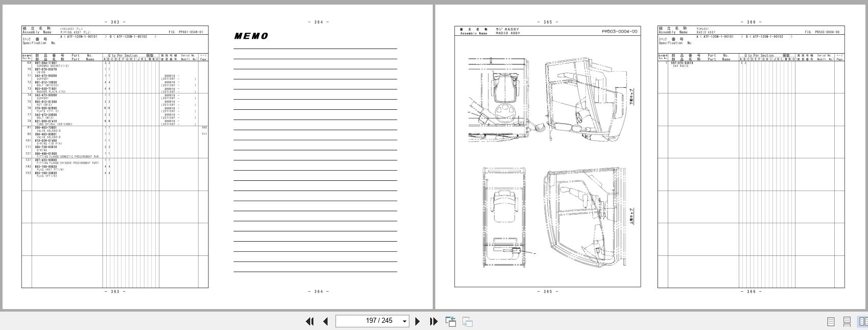868x330 pixels.
Task: Click page number 364 at top
Action: [318, 22]
